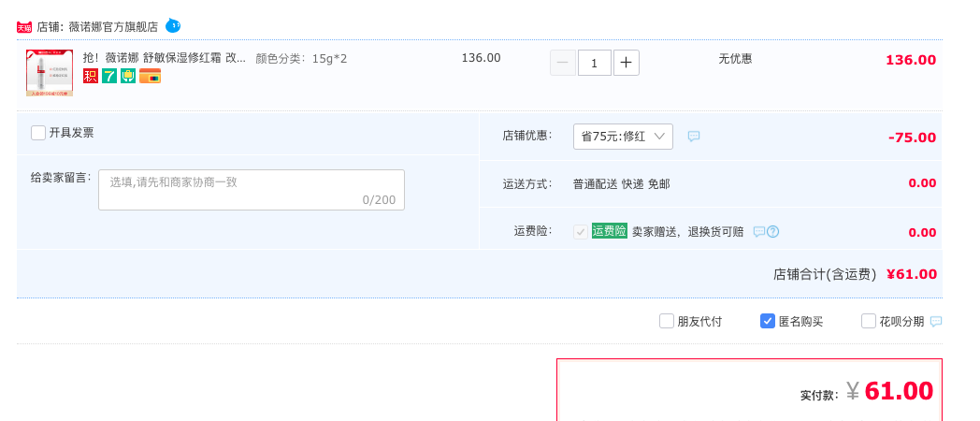The height and width of the screenshot is (421, 980).
Task: Click the orange credit card payment badge
Action: (150, 77)
